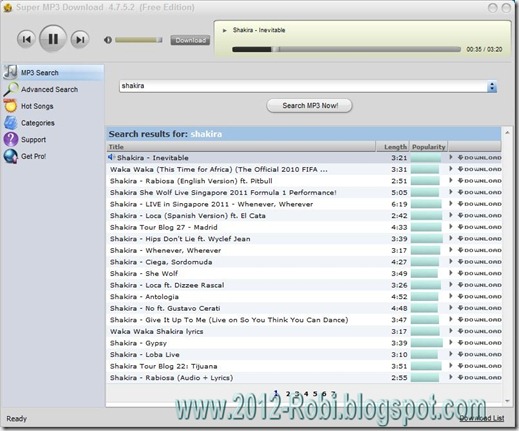This screenshot has height=431, width=519.
Task: Click the Download button beside the volume slider
Action: (190, 40)
